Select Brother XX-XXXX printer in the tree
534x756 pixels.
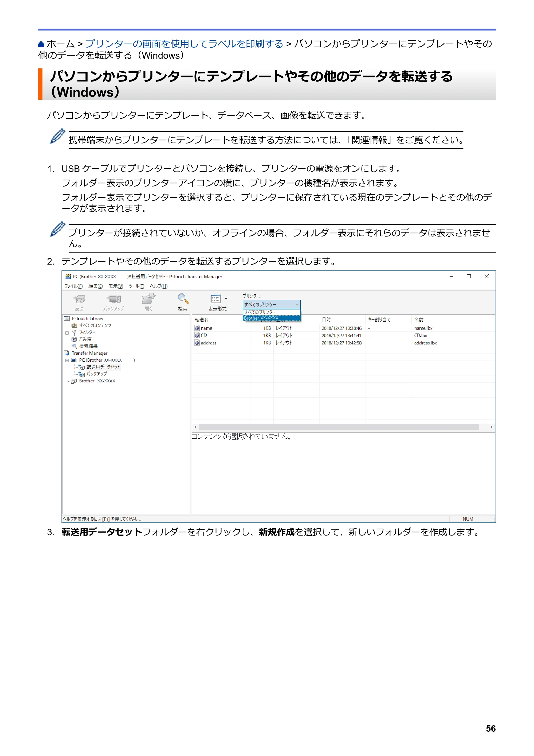[97, 381]
